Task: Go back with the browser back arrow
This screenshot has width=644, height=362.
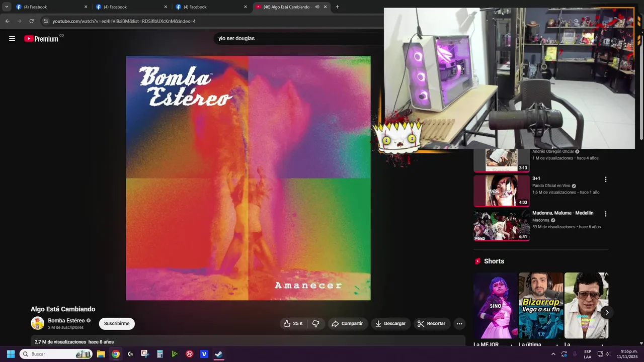Action: coord(7,21)
